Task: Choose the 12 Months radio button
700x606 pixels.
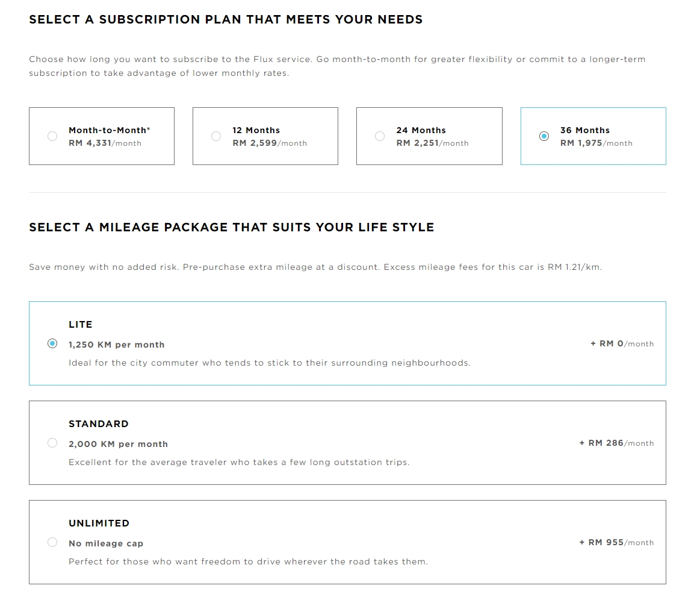Action: click(216, 136)
